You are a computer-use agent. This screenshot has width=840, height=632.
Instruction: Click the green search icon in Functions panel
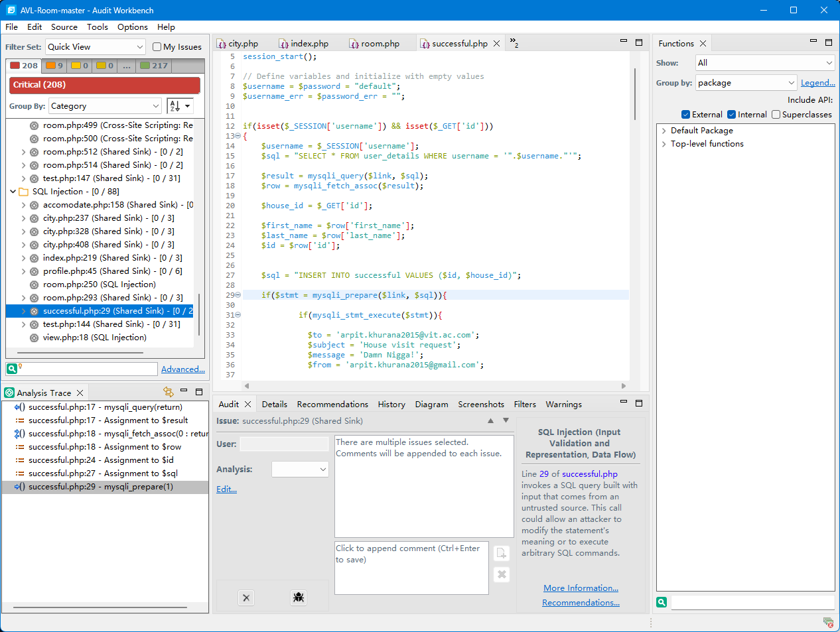point(662,602)
